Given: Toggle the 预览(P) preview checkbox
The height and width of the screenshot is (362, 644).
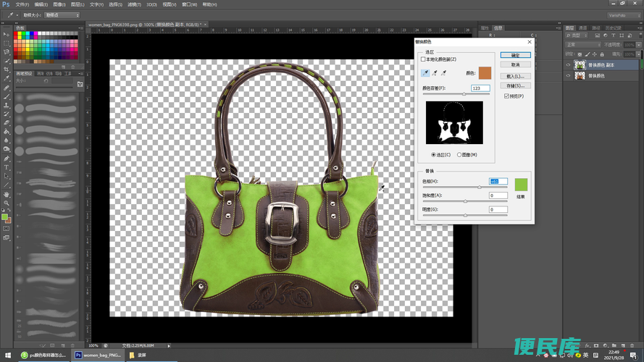Looking at the screenshot, I should [506, 96].
